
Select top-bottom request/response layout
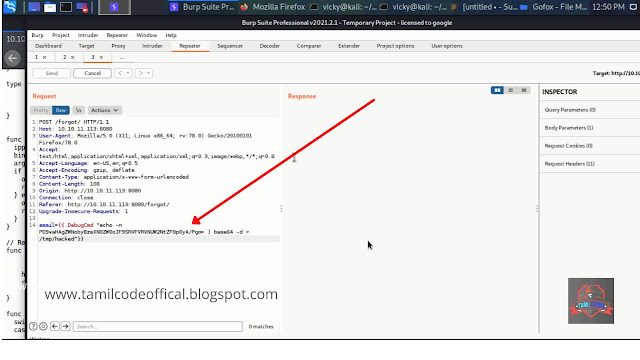[511, 90]
